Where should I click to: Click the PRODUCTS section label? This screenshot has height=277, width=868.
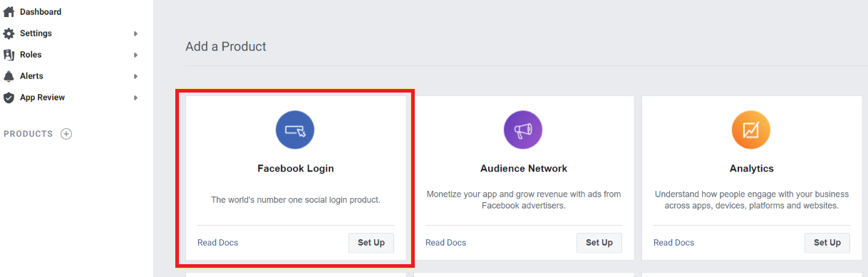tap(29, 134)
